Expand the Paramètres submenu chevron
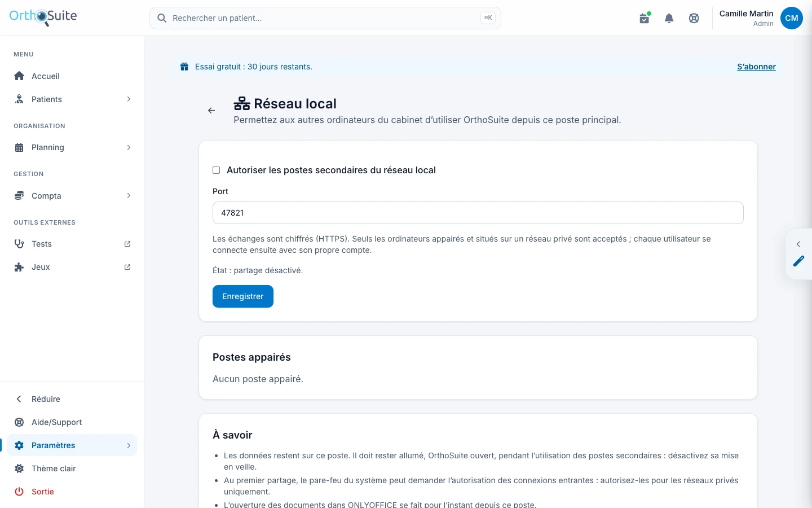812x508 pixels. 129,445
